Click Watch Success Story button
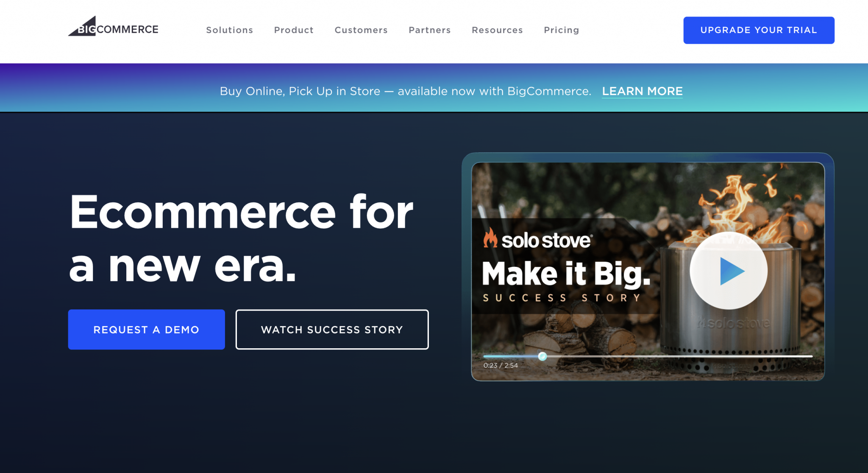Image resolution: width=868 pixels, height=473 pixels. tap(332, 330)
